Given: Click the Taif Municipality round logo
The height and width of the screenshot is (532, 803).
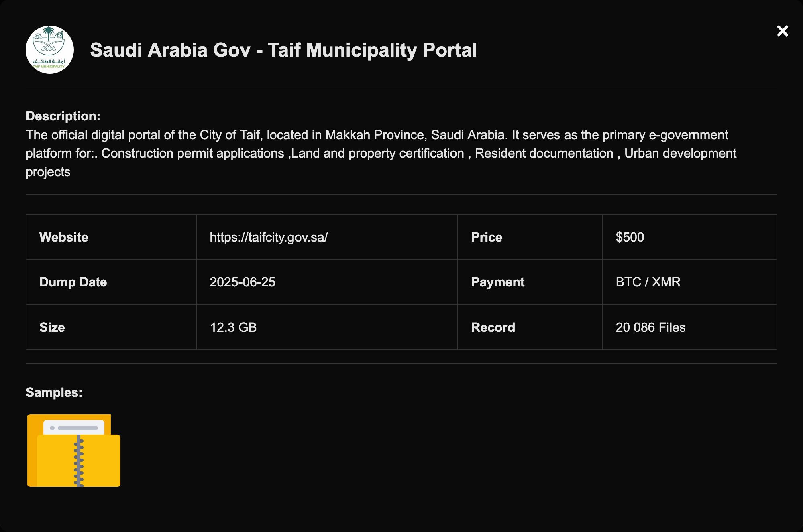Looking at the screenshot, I should 50,50.
